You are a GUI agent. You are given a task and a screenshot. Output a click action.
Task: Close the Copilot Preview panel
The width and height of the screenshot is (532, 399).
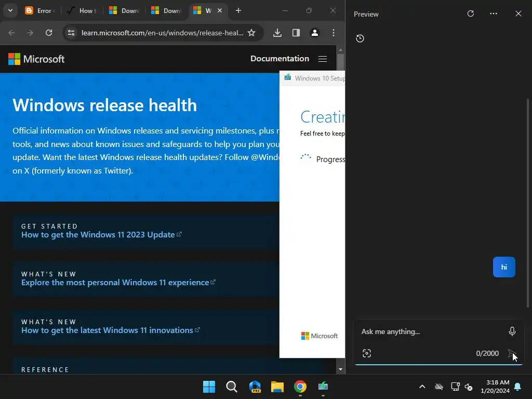pyautogui.click(x=518, y=14)
